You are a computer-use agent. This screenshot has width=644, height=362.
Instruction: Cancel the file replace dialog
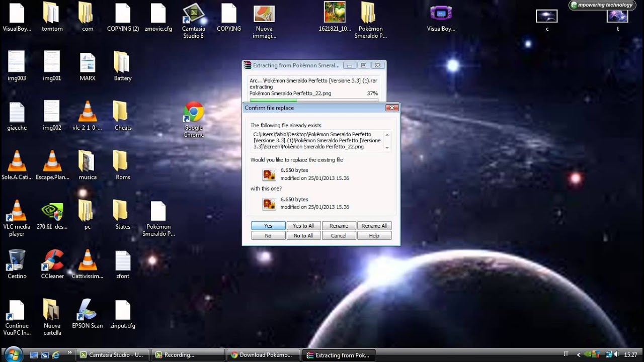(x=339, y=235)
